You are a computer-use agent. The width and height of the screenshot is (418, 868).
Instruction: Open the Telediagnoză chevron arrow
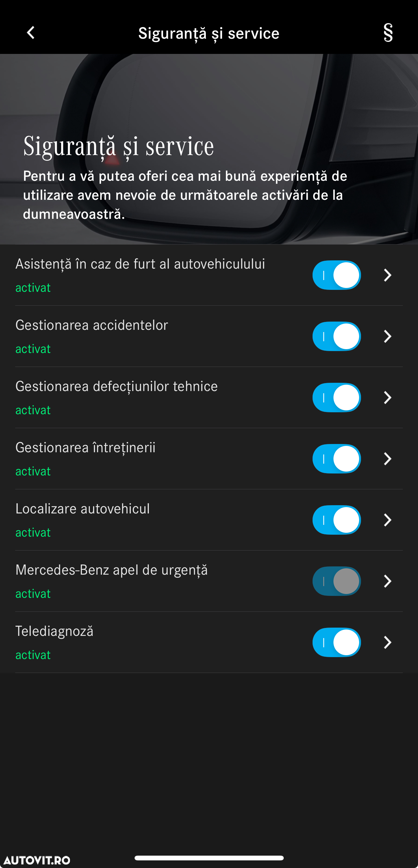click(x=388, y=642)
